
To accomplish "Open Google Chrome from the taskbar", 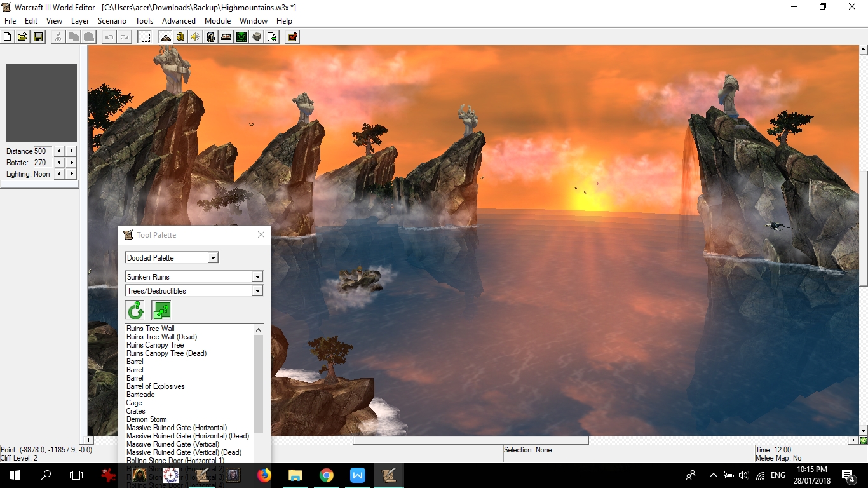I will (x=327, y=475).
